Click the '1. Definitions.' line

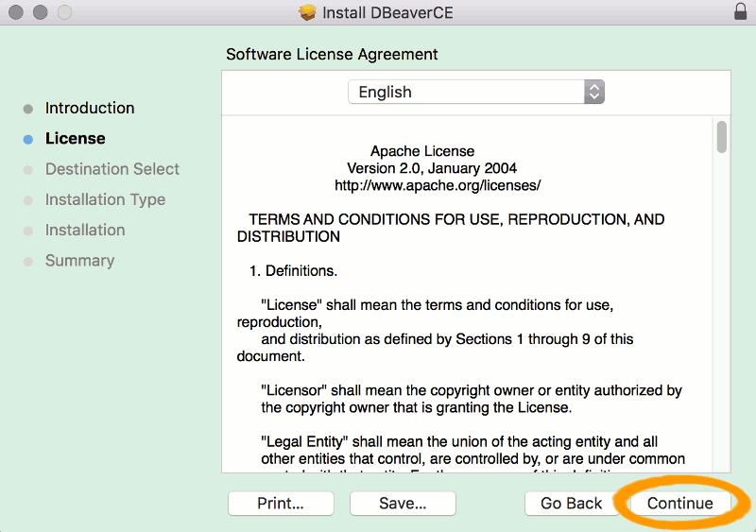(293, 270)
